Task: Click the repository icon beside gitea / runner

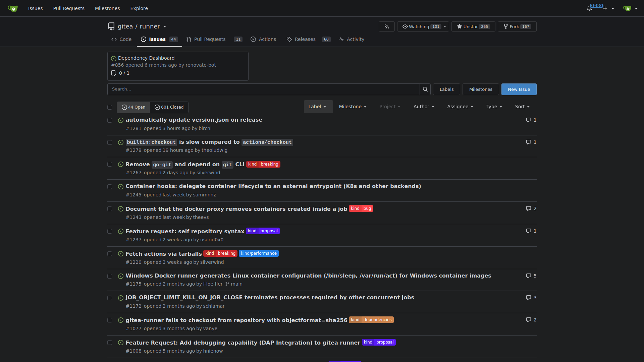Action: [x=111, y=26]
